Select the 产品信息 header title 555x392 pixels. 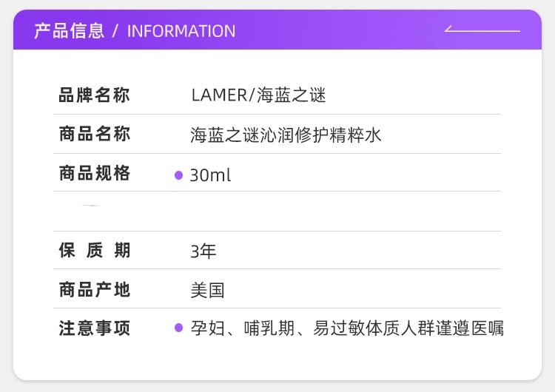69,31
